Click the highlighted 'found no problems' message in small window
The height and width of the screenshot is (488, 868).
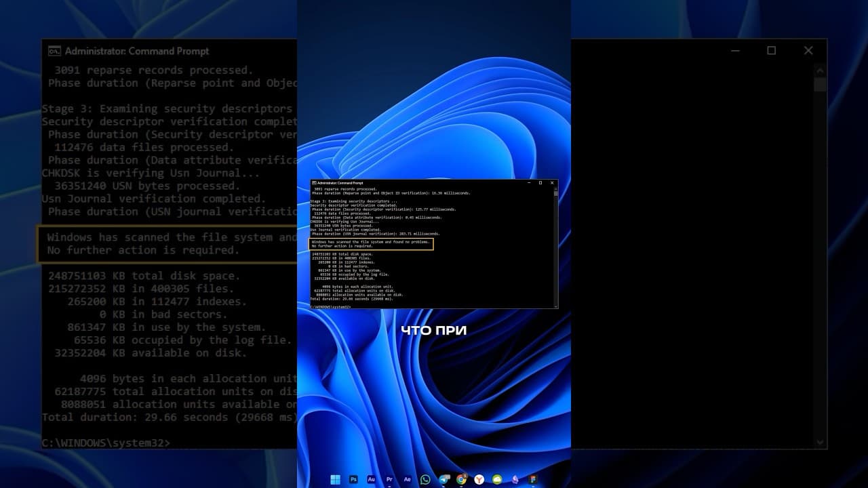(371, 243)
